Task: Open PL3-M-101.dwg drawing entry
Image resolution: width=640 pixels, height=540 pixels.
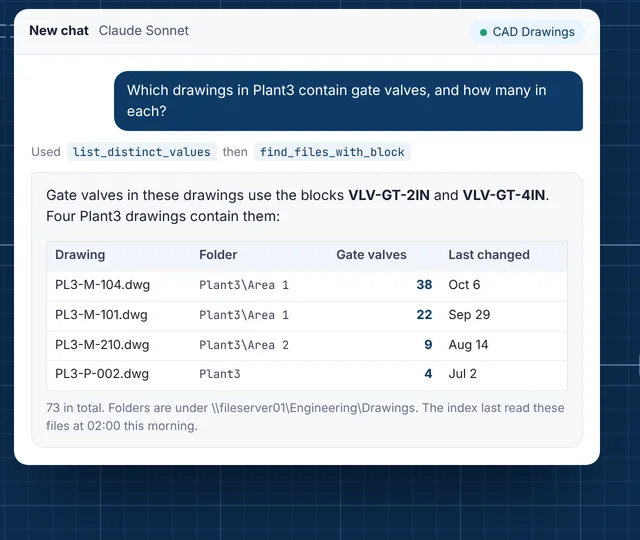Action: click(101, 315)
